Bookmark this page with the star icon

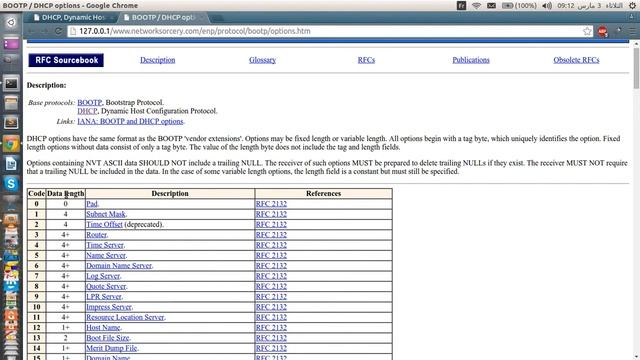587,31
